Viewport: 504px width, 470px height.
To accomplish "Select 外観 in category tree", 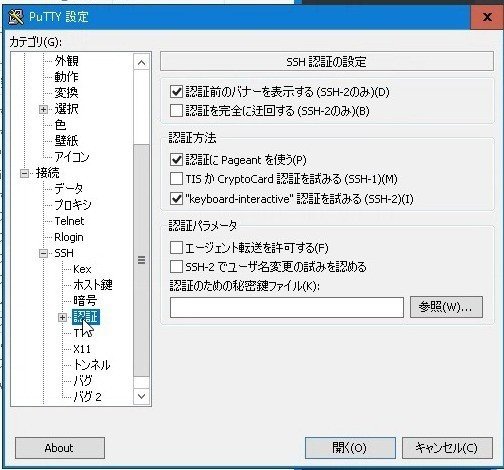I will point(67,61).
